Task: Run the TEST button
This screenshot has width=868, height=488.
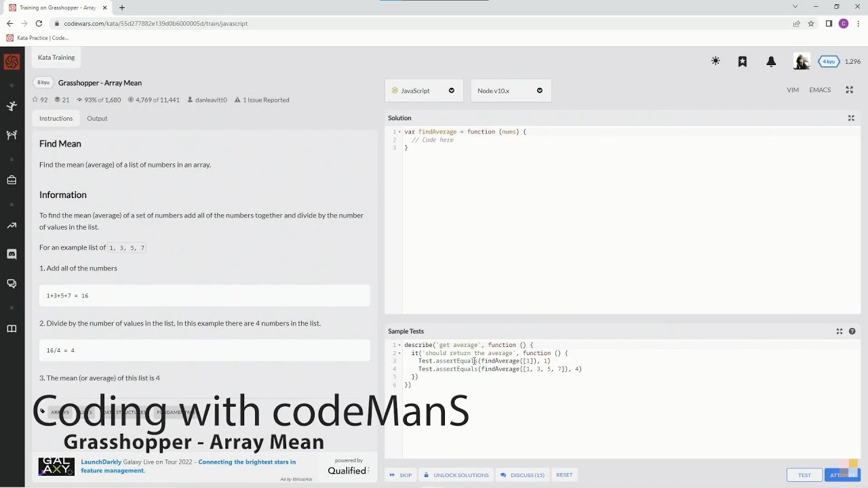Action: [x=804, y=475]
